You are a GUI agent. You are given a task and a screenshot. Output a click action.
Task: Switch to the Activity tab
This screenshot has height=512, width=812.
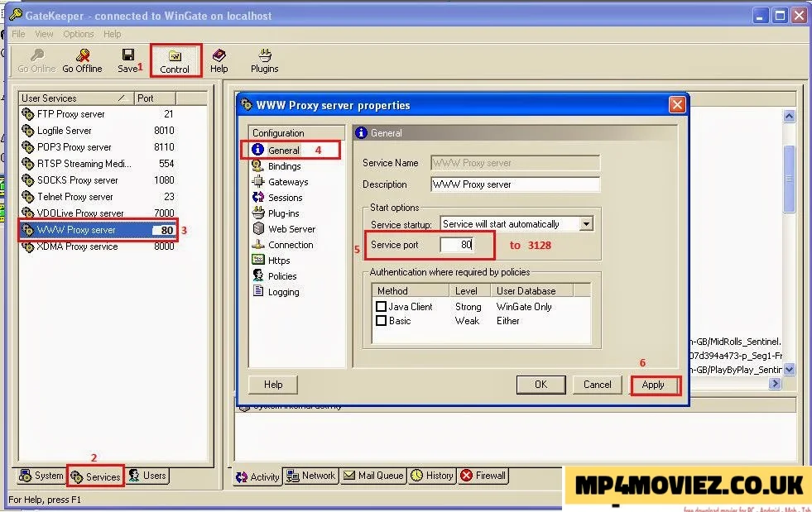coord(257,476)
